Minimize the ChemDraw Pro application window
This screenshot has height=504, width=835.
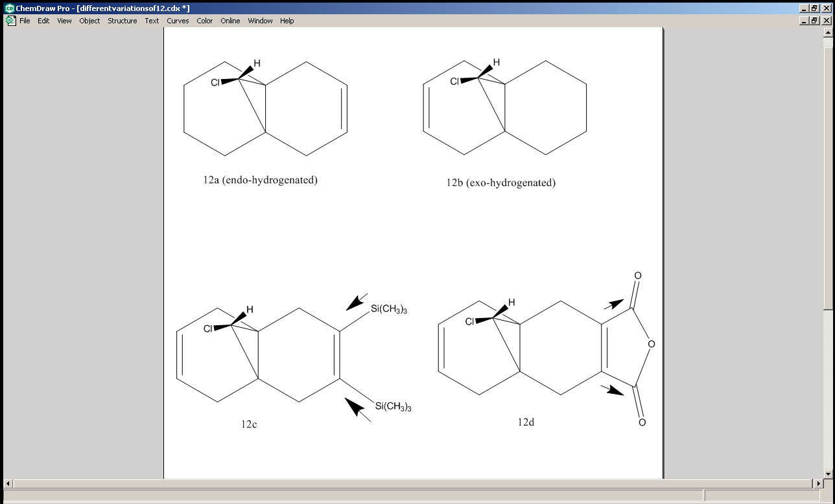(805, 8)
